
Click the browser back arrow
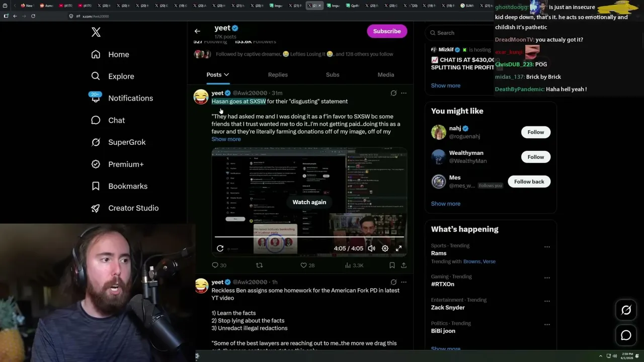point(15,16)
